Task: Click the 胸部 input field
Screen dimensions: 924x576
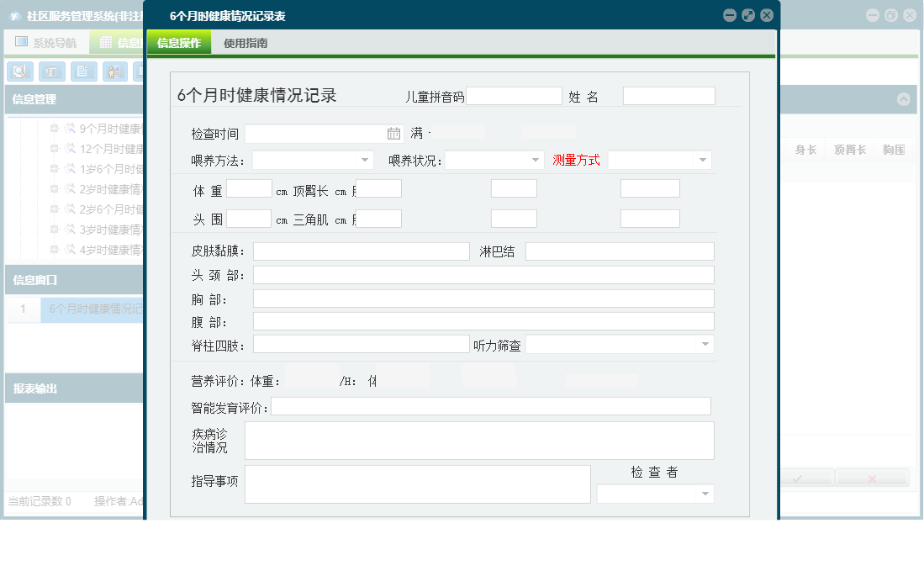Action: (483, 299)
